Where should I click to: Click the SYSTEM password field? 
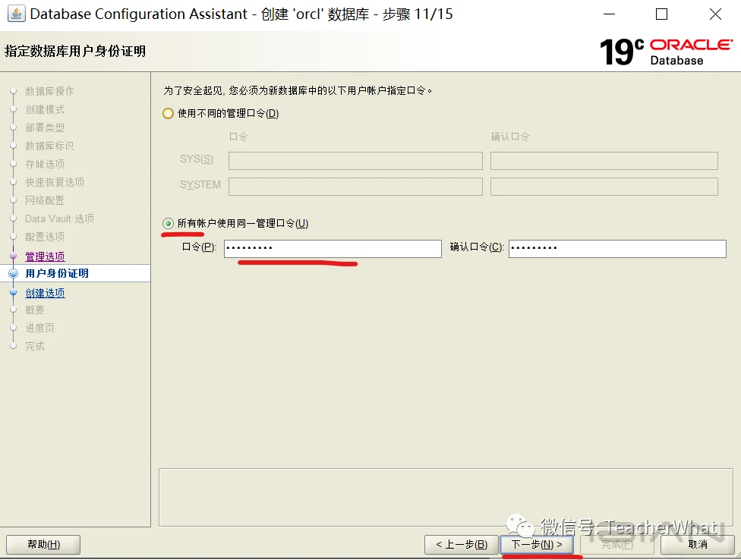coord(355,187)
